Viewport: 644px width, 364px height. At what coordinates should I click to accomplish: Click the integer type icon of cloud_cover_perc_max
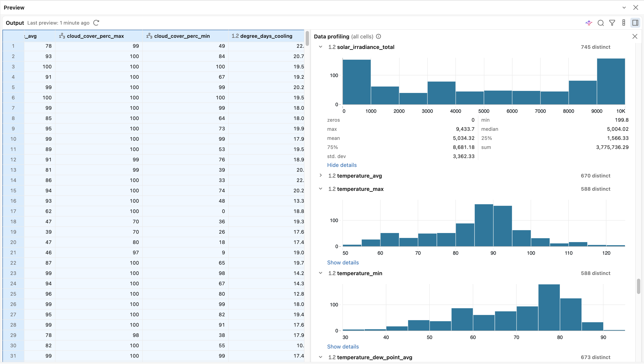[x=62, y=36]
